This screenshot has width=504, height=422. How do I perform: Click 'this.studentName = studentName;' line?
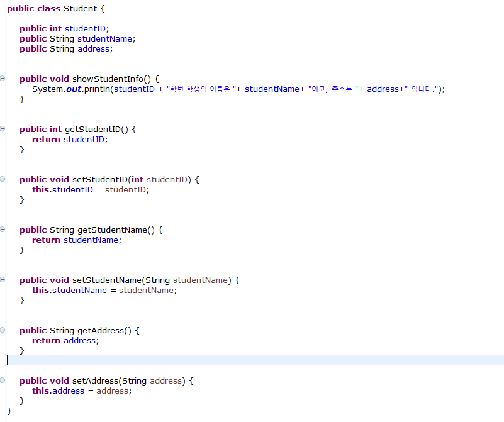104,291
